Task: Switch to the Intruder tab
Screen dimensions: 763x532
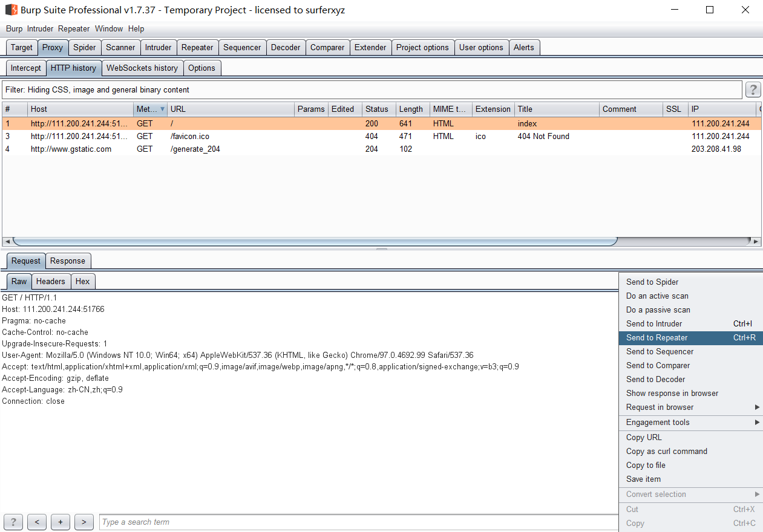Action: click(159, 48)
